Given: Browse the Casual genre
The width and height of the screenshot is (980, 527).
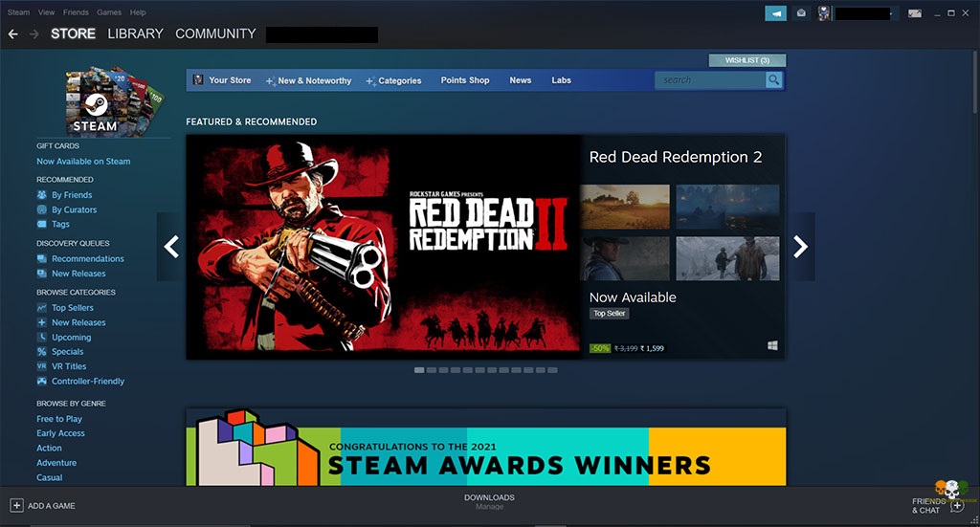Looking at the screenshot, I should pos(50,477).
